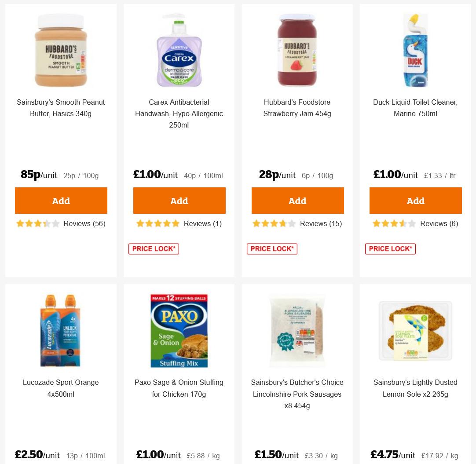Screen dimensions: 476x464
Task: Click the peanut butter jar image
Action: [61, 50]
